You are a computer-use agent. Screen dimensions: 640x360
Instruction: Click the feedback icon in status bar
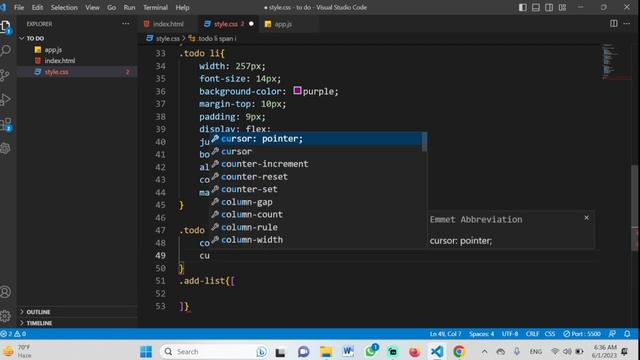[x=612, y=334]
